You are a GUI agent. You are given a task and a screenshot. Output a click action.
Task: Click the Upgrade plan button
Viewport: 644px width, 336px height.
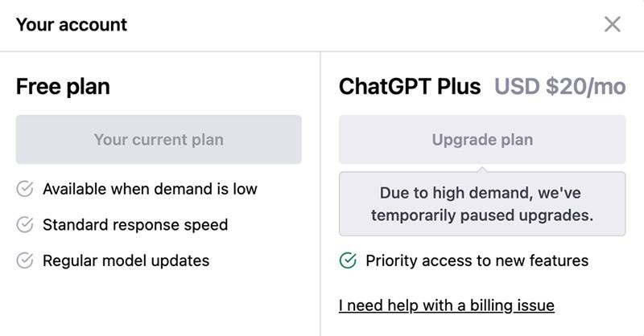(482, 140)
